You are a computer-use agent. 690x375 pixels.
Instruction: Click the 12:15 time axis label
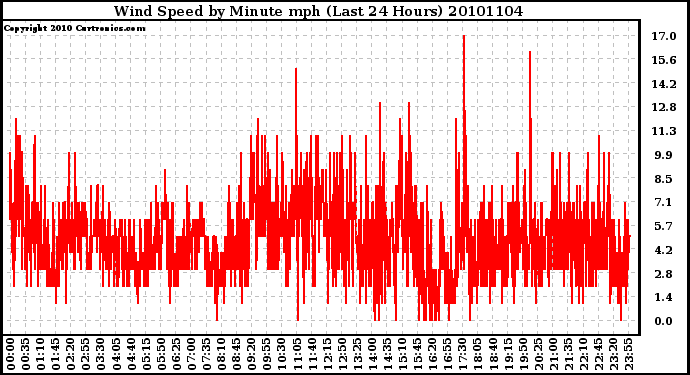pyautogui.click(x=327, y=355)
